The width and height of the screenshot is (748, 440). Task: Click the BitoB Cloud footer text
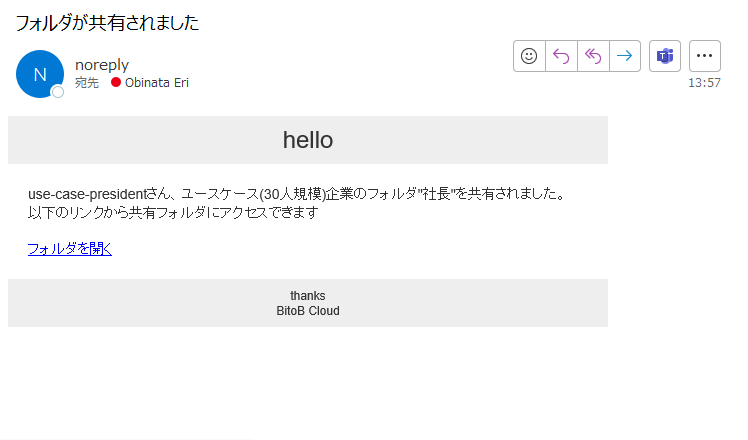click(x=308, y=311)
